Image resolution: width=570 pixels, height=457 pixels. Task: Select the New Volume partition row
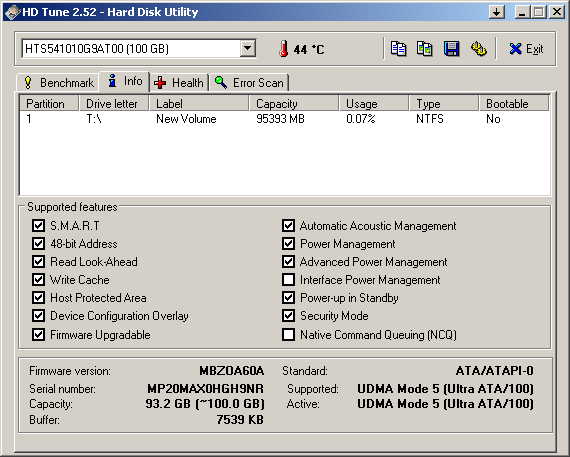(x=285, y=119)
